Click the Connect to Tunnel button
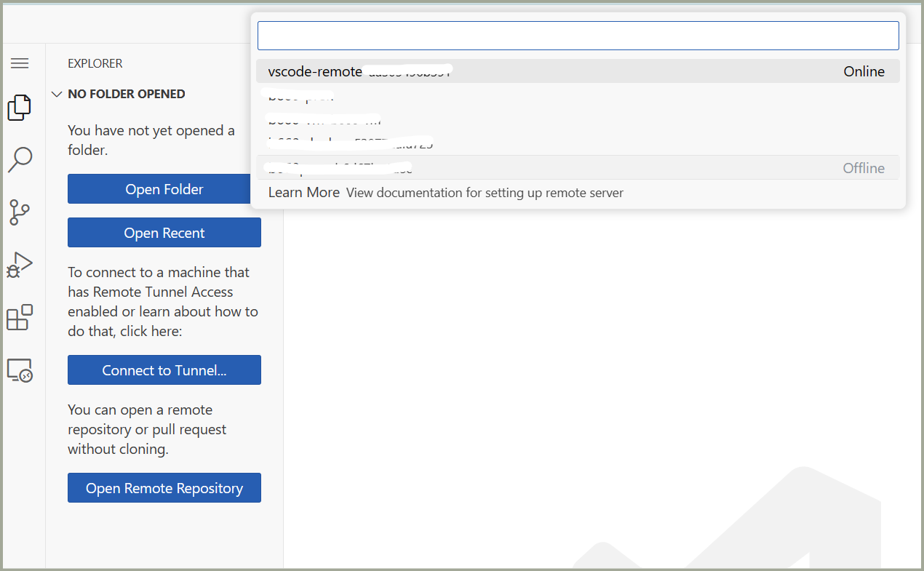Screen dimensions: 924x571 click(164, 370)
